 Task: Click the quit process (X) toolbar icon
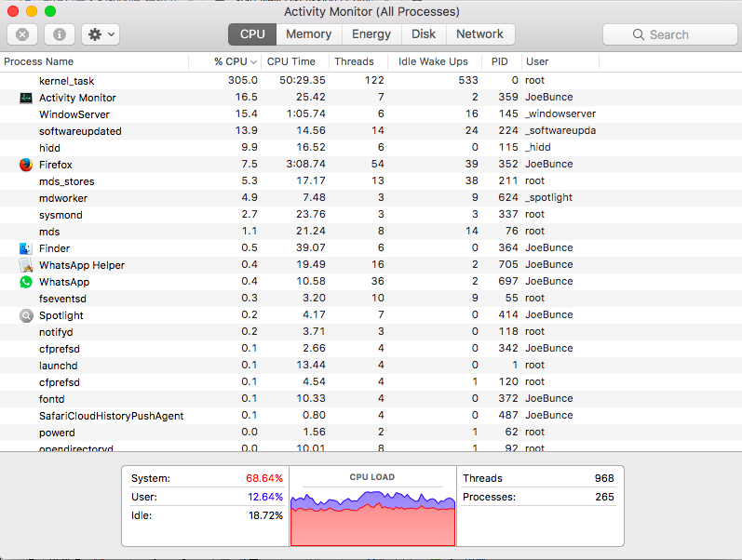[22, 34]
